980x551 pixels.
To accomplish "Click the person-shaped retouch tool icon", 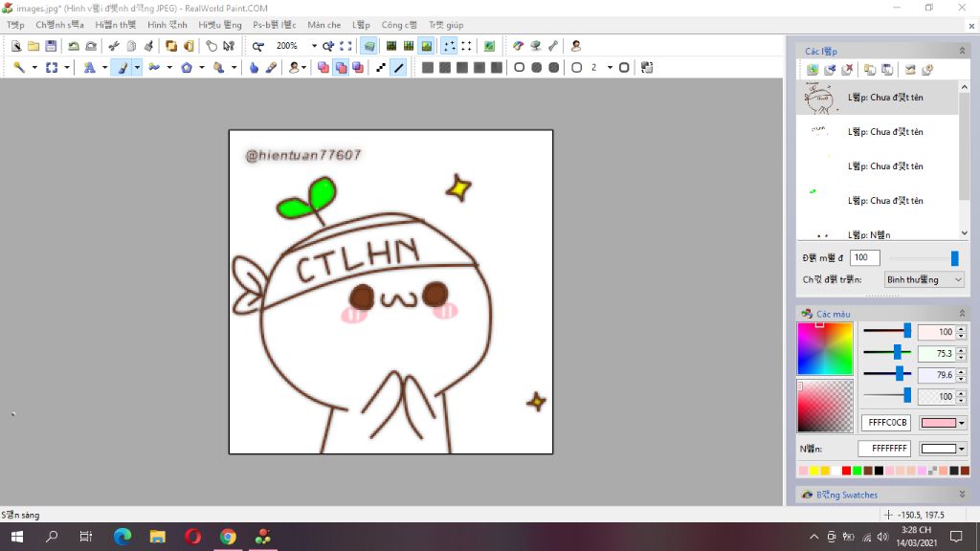I will [x=294, y=68].
